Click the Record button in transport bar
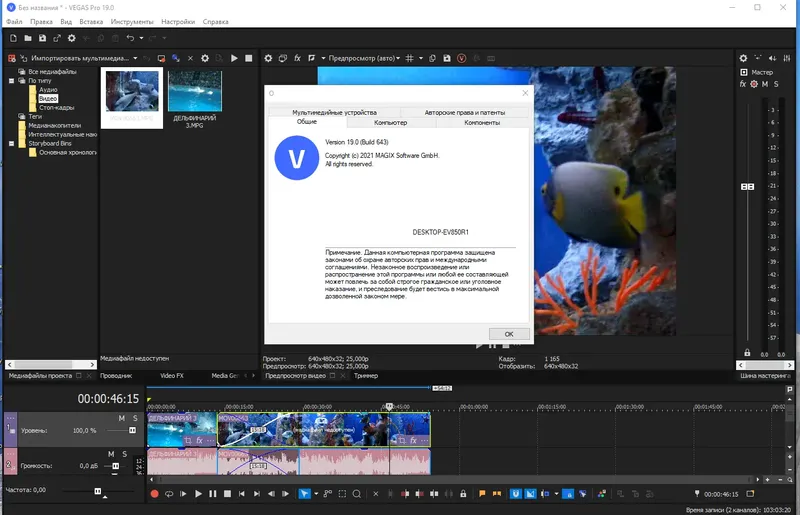Viewport: 800px width, 515px height. pyautogui.click(x=155, y=494)
